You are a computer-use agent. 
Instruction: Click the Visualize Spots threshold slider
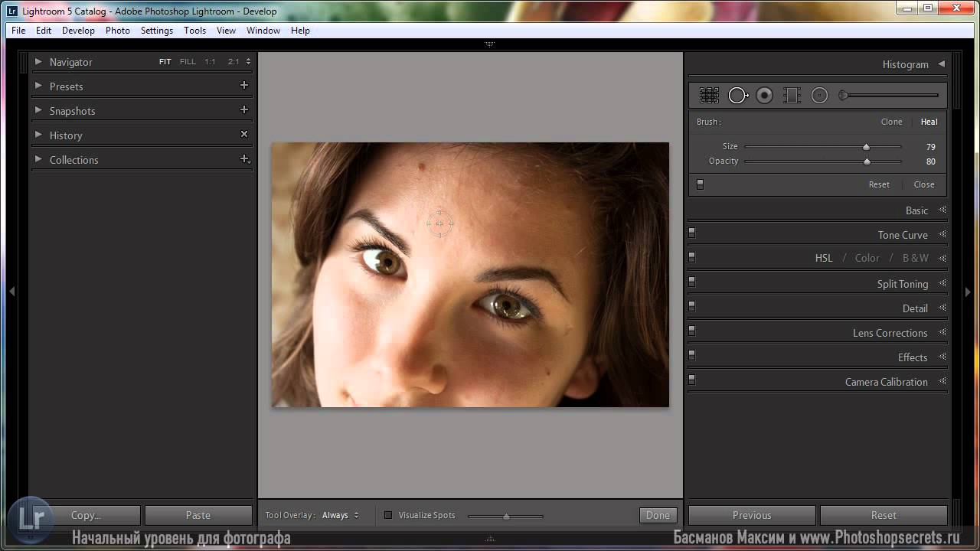[x=506, y=517]
